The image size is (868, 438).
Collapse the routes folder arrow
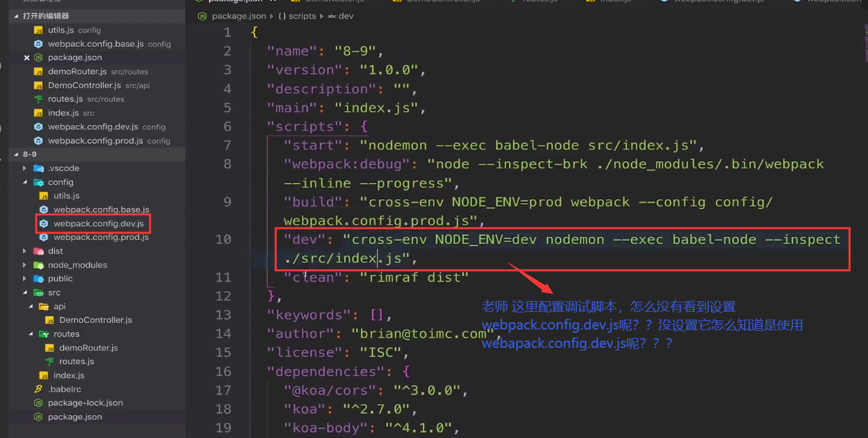coord(31,334)
